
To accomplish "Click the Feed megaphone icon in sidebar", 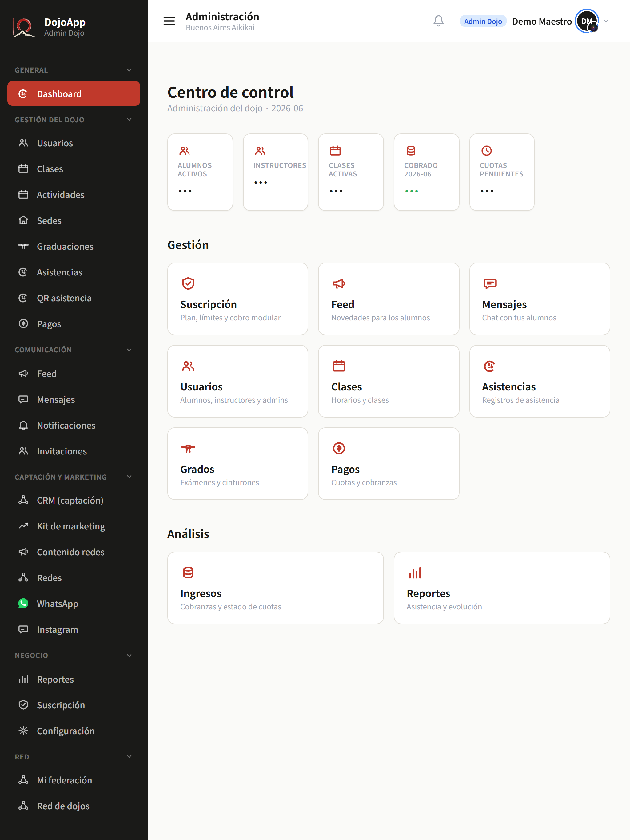I will 23,373.
